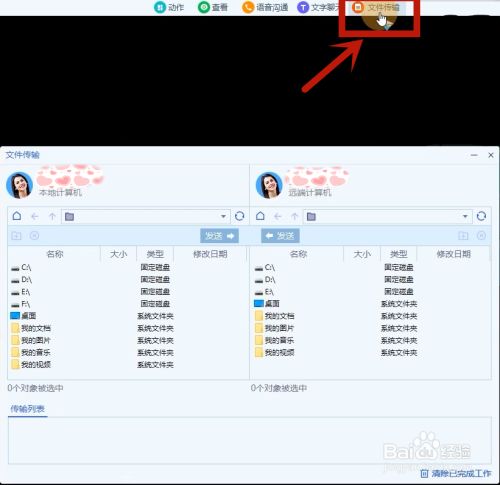Click local computer avatar picture

pos(19,185)
